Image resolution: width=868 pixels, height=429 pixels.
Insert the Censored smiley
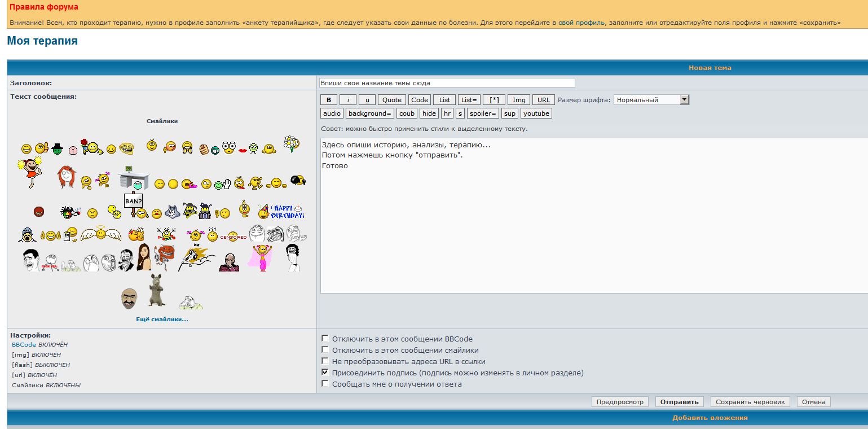[x=233, y=237]
